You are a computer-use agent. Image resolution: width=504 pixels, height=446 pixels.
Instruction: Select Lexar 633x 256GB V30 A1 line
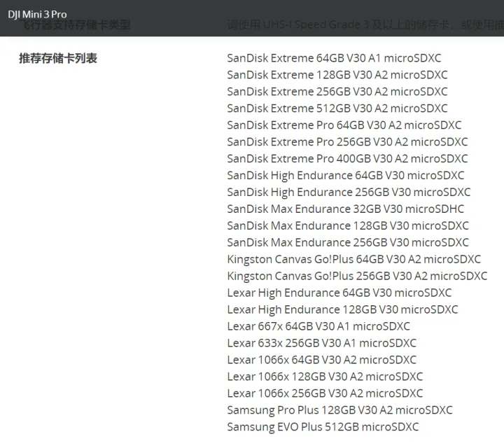point(321,343)
